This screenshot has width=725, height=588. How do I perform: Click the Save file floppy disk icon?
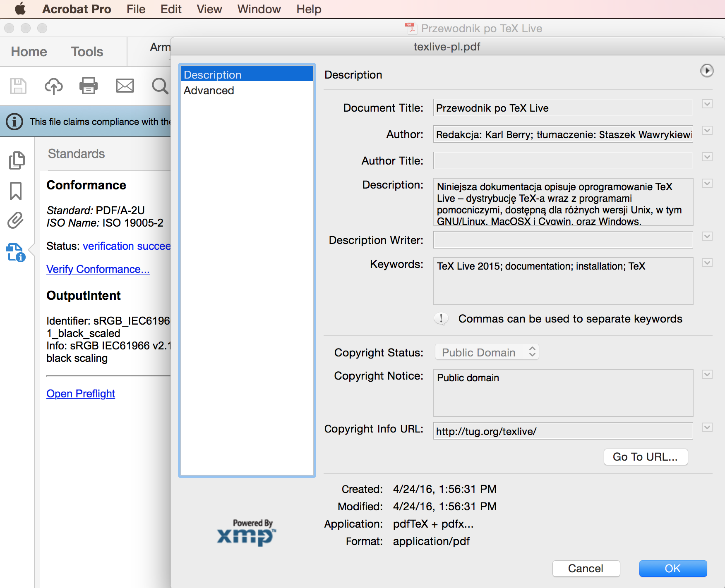pyautogui.click(x=18, y=86)
